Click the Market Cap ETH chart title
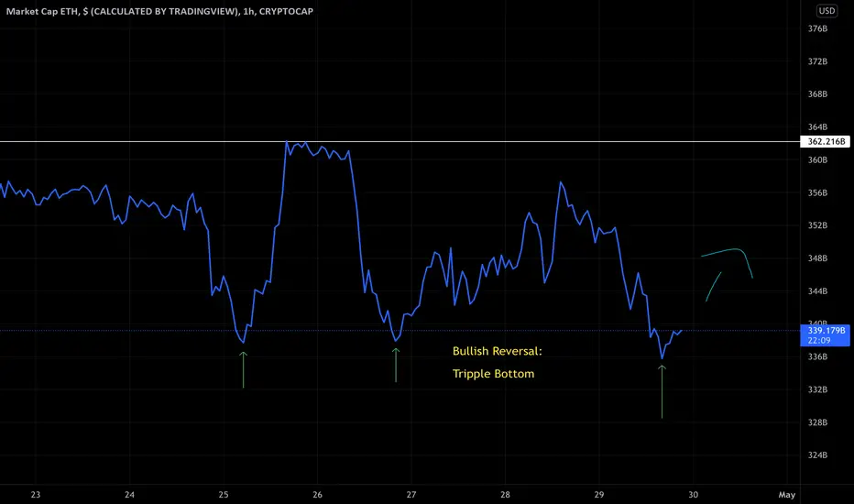 point(159,11)
